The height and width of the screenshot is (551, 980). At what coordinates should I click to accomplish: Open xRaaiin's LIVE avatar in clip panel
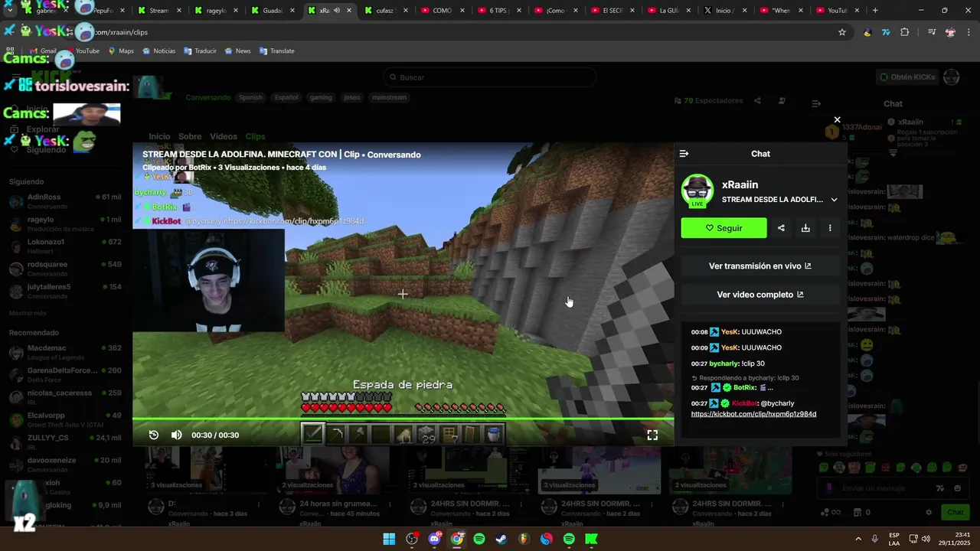point(697,191)
